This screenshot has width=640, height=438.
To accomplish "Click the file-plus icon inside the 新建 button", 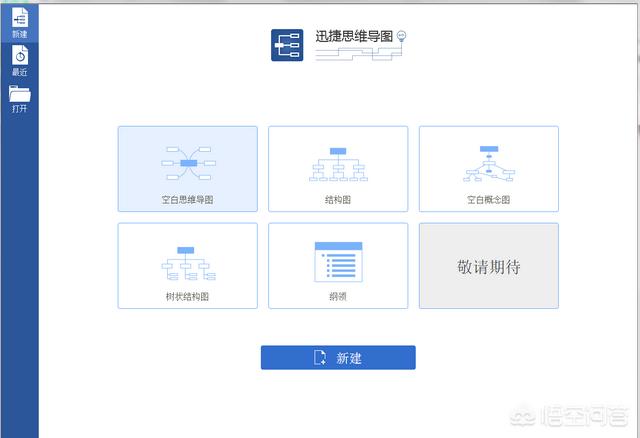I will click(320, 358).
